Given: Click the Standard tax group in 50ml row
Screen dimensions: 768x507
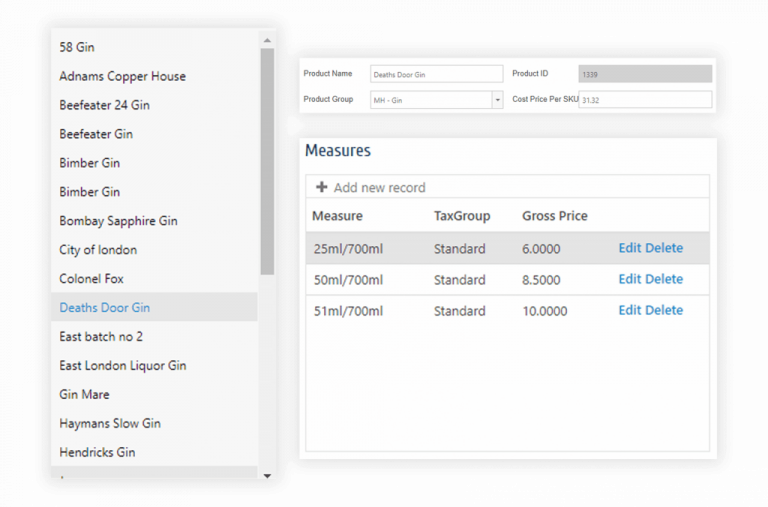Looking at the screenshot, I should click(x=459, y=280).
